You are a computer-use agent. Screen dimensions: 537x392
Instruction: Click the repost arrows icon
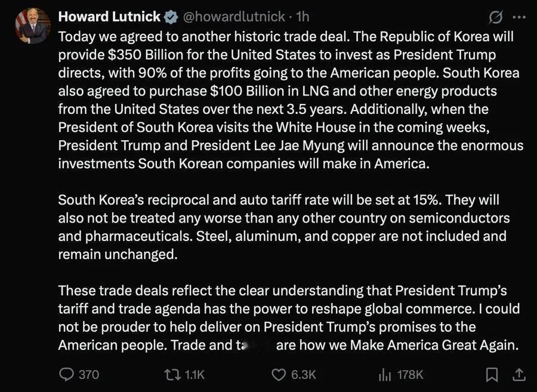click(172, 375)
